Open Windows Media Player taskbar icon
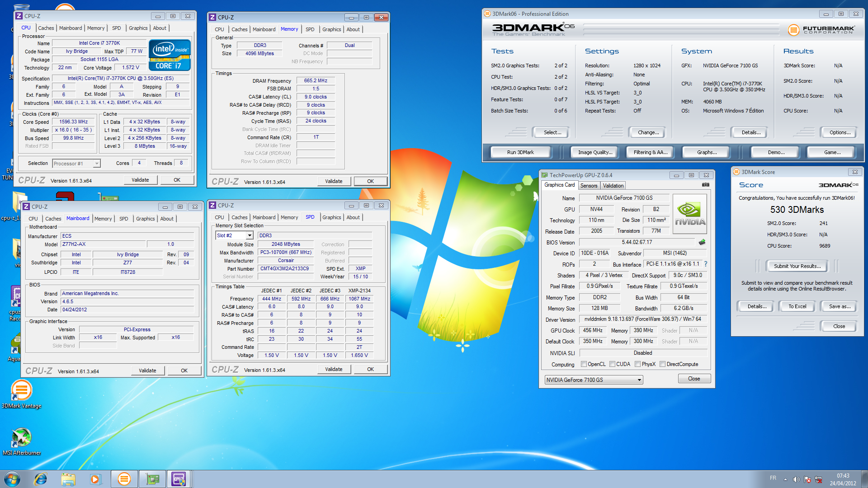The image size is (868, 488). [x=95, y=479]
